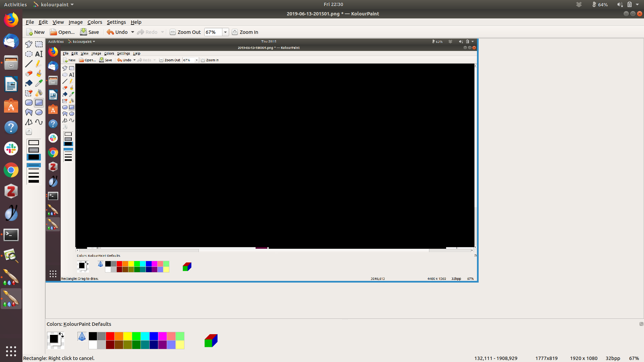Open the system tray menu arrow
644x362 pixels.
(x=637, y=5)
